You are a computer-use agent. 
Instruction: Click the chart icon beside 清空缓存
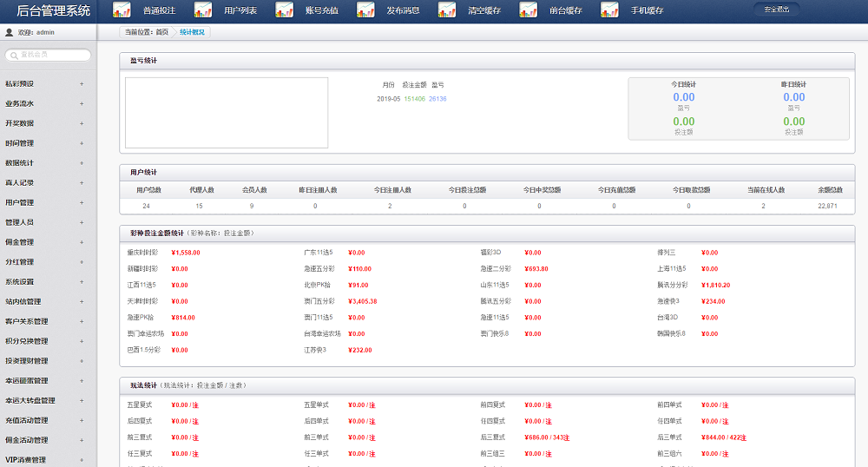tap(447, 10)
